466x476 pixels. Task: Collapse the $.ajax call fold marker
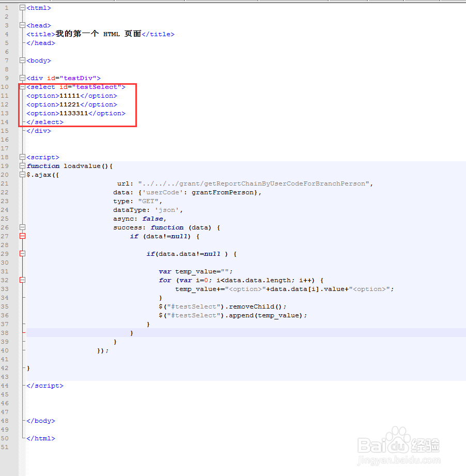tap(22, 175)
